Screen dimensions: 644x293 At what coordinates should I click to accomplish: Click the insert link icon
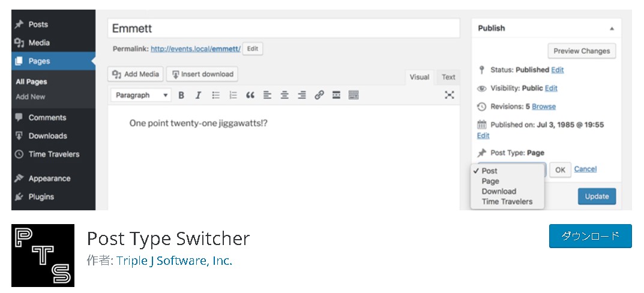pos(319,95)
